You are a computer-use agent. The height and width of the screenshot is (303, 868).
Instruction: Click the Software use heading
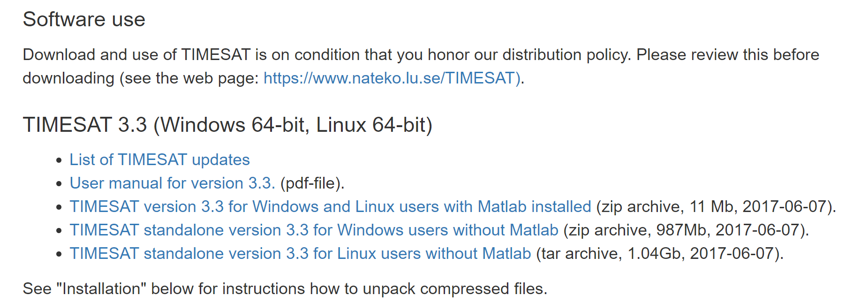point(84,20)
